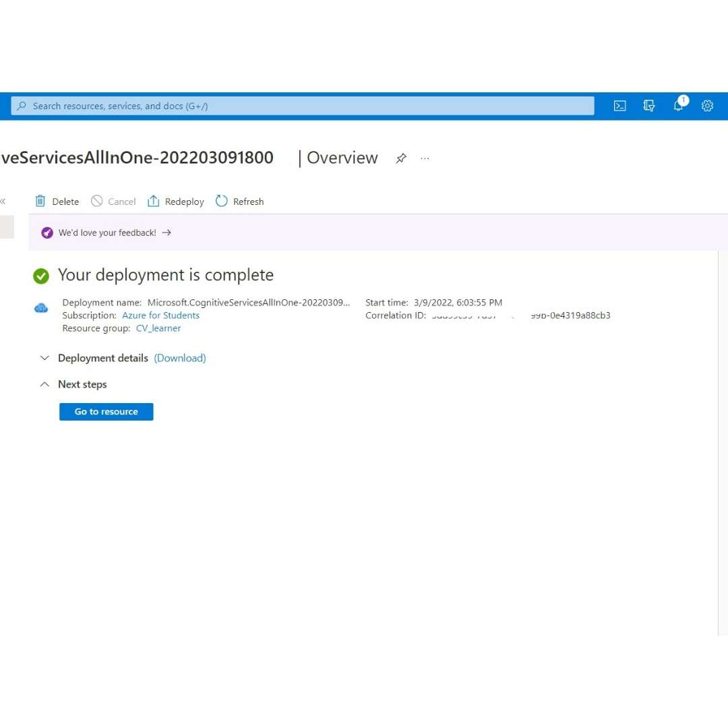Image resolution: width=728 pixels, height=728 pixels.
Task: Click the purple feedback rocket icon
Action: 47,233
